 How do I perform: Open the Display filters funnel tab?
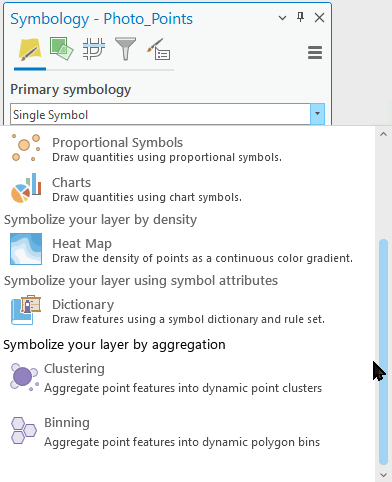(x=125, y=49)
